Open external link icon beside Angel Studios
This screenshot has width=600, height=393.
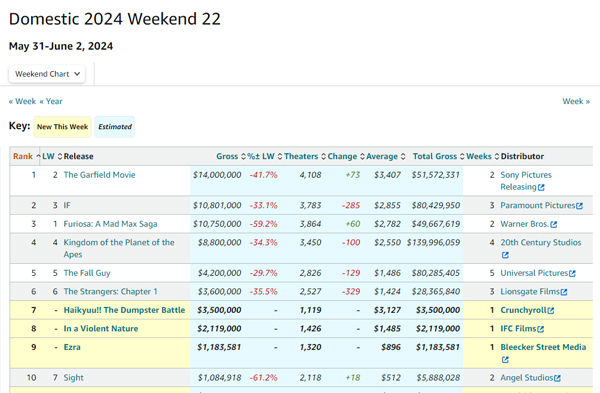coord(557,378)
